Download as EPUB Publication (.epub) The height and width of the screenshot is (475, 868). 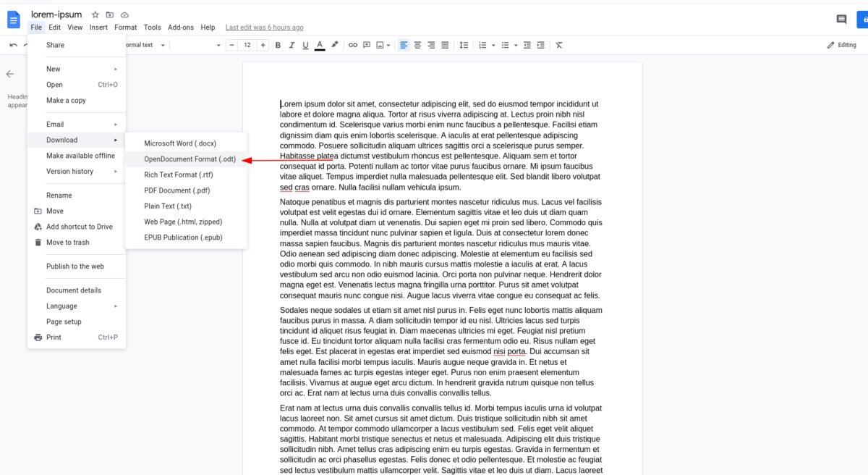click(186, 237)
